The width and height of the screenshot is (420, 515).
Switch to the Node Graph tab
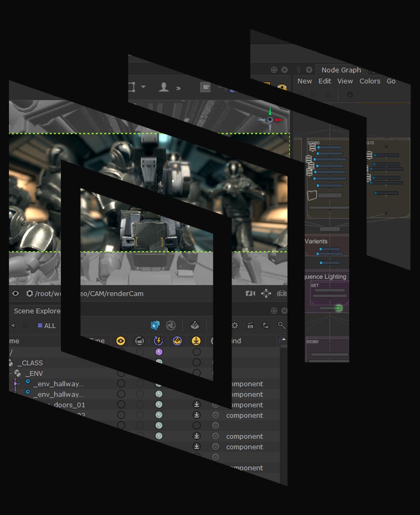(341, 70)
